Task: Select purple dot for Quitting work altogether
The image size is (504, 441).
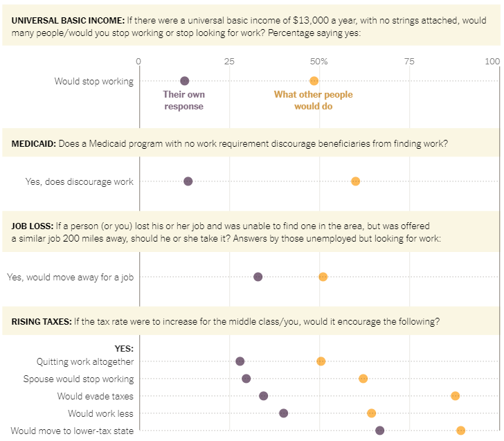Action: 240,361
